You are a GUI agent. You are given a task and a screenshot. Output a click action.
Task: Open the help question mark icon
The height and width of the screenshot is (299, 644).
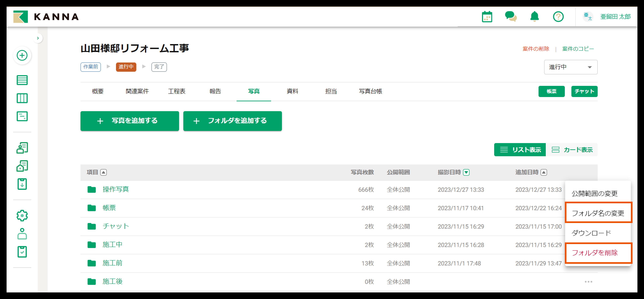(x=558, y=17)
